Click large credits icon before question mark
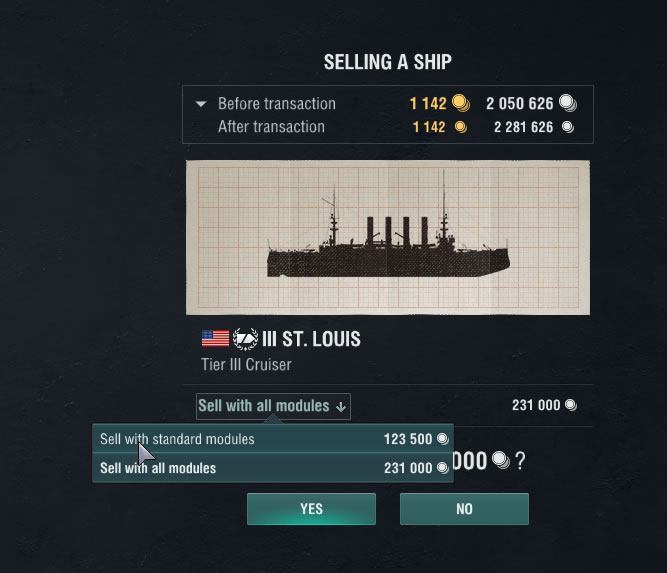Viewport: 667px width, 573px height. coord(500,461)
